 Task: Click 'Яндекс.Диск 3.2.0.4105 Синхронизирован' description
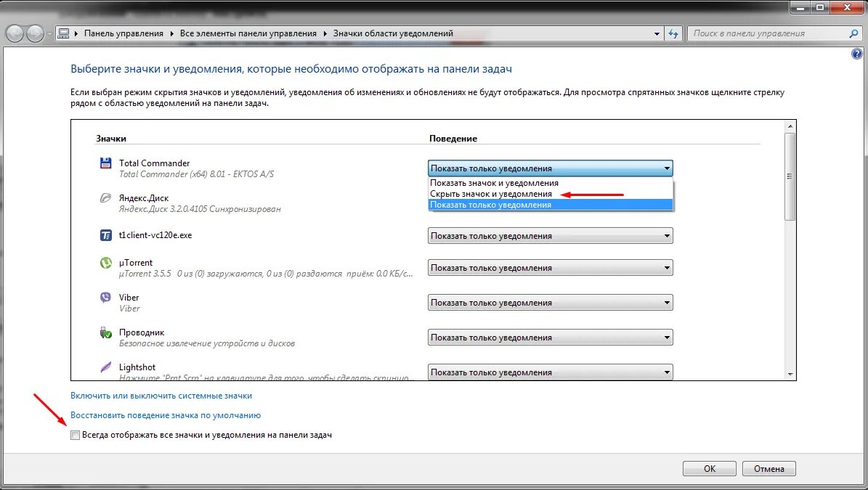(200, 209)
